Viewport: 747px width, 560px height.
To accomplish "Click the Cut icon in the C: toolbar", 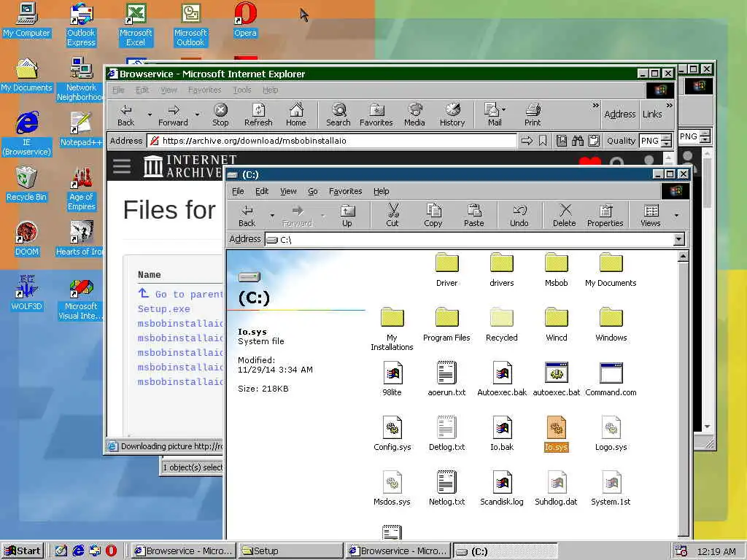I will 392,215.
